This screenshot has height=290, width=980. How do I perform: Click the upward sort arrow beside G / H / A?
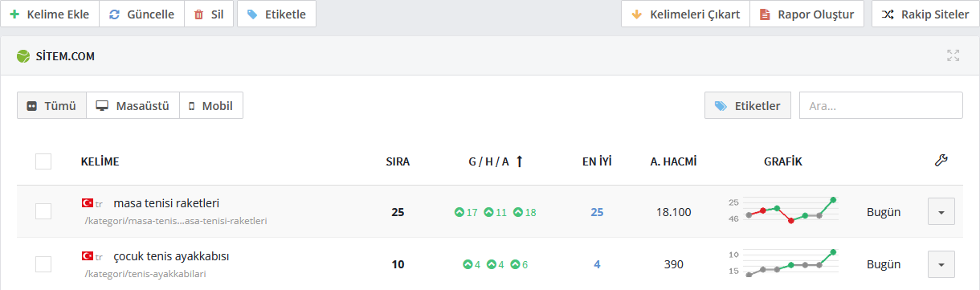pos(520,161)
